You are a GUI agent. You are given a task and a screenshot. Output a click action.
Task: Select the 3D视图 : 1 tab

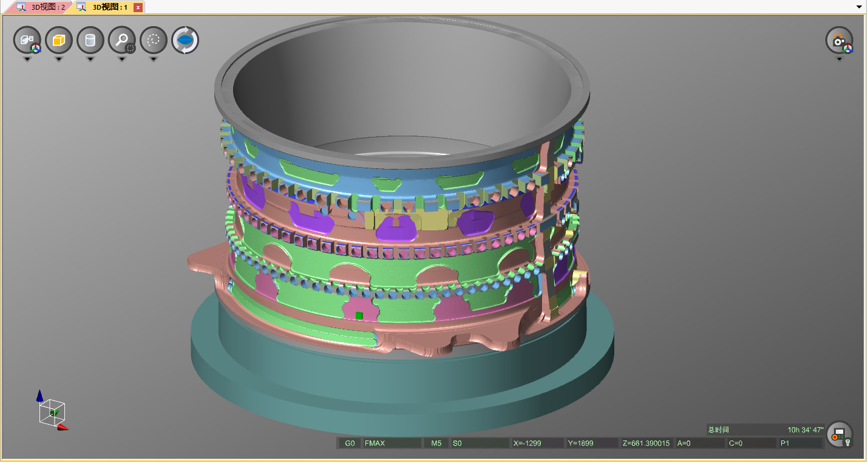point(104,7)
